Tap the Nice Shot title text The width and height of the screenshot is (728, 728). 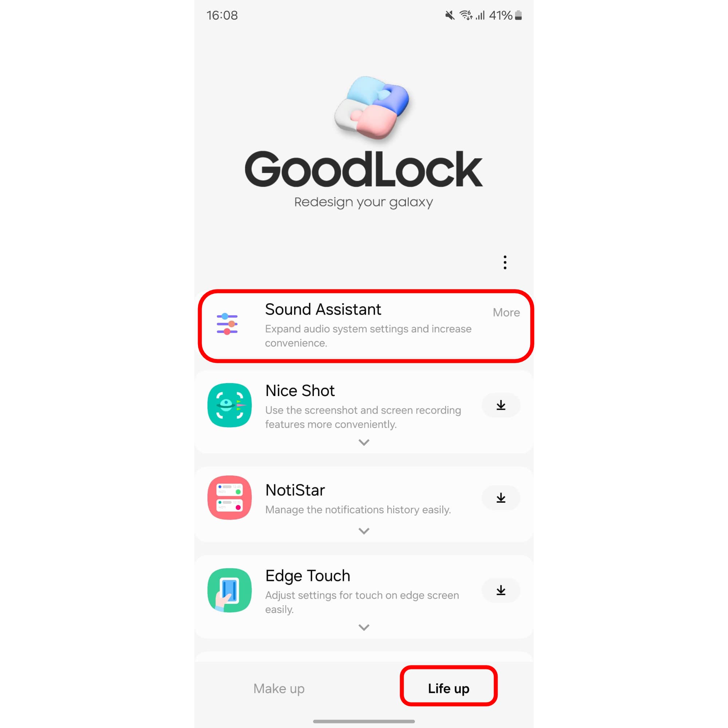300,391
